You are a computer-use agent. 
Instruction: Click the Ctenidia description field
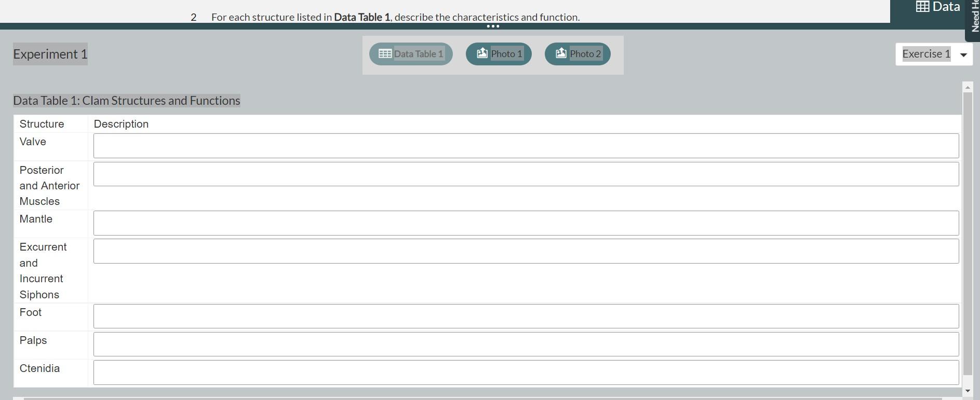[x=526, y=373]
